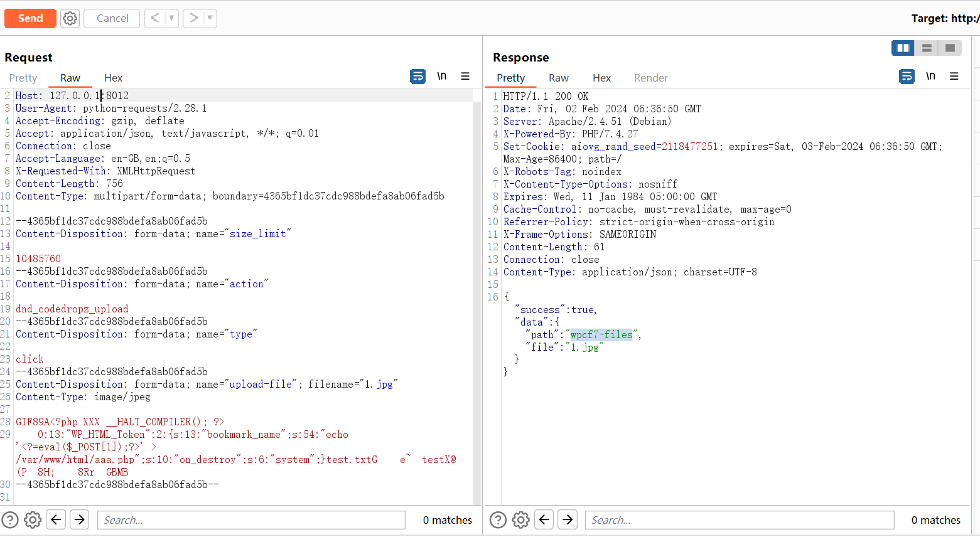Click the "file":"1.jpg" JSON line
Image resolution: width=980 pixels, height=537 pixels.
point(564,347)
